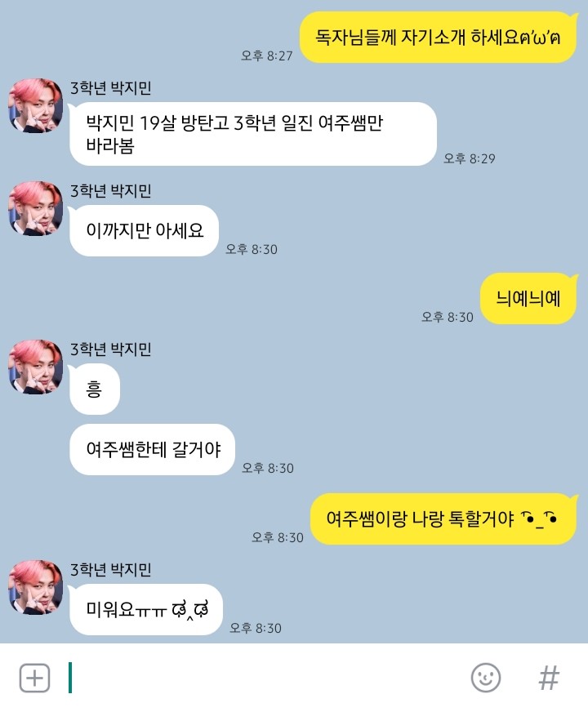Tap sender name '3학년 박지민' above first reply
The width and height of the screenshot is (588, 712).
point(110,88)
